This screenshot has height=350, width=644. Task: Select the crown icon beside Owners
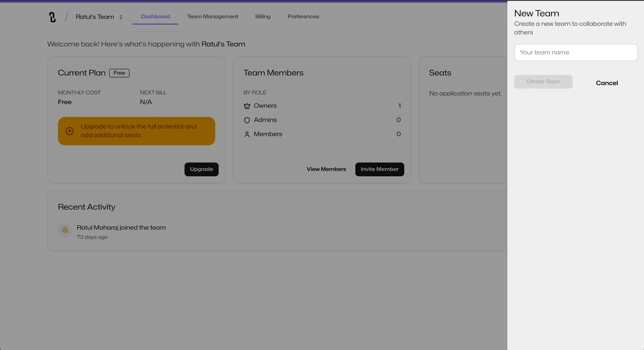(x=247, y=106)
